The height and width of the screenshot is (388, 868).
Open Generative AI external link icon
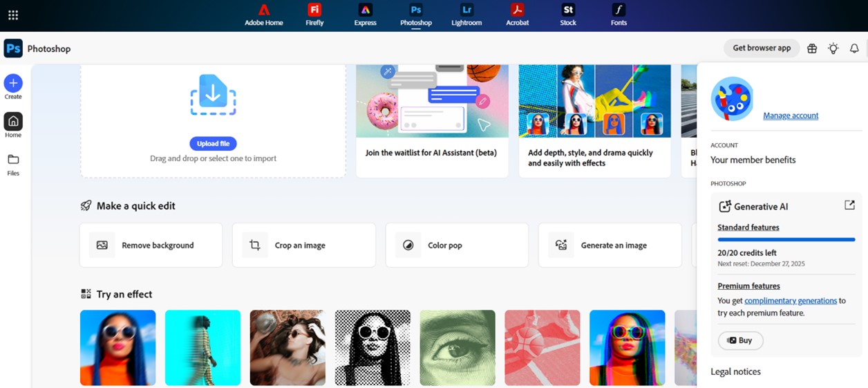[x=849, y=205]
